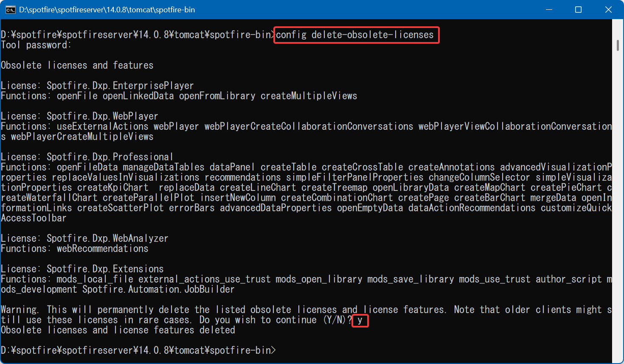Click 'Spotfire.Automation.JobBuilder' text
Viewport: 624px width, 364px height.
[x=159, y=289]
